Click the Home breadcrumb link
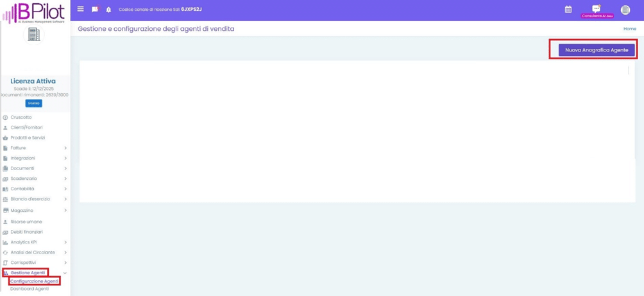This screenshot has height=296, width=644. click(x=629, y=29)
